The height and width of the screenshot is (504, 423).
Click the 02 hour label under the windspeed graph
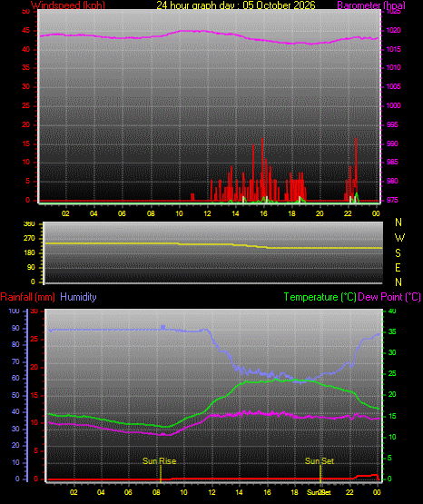(65, 213)
